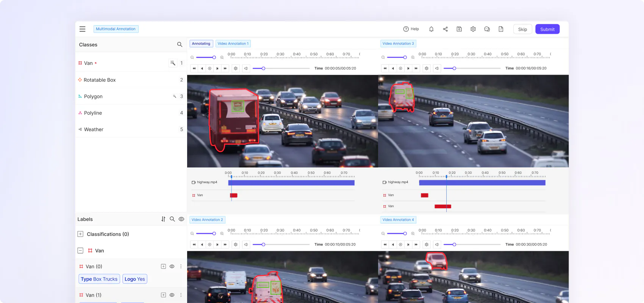This screenshot has height=303, width=644.
Task: Click the highway.mp4 track bar in Video Annotation 3
Action: pos(482,183)
